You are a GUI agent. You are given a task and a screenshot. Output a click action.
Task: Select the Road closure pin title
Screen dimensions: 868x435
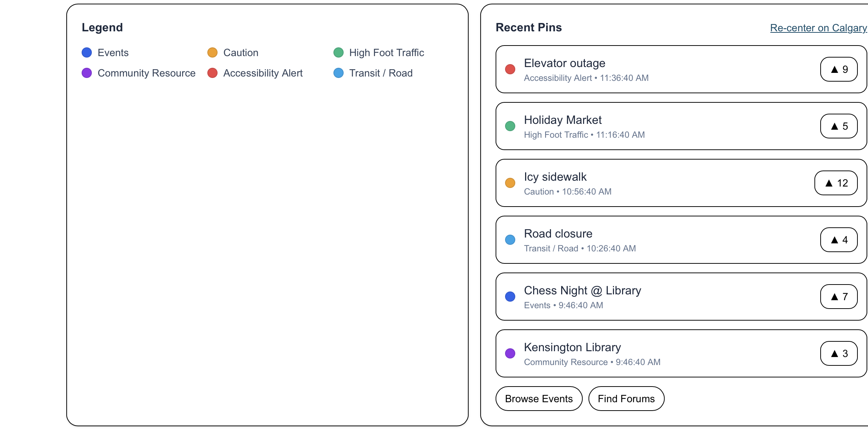(x=558, y=234)
